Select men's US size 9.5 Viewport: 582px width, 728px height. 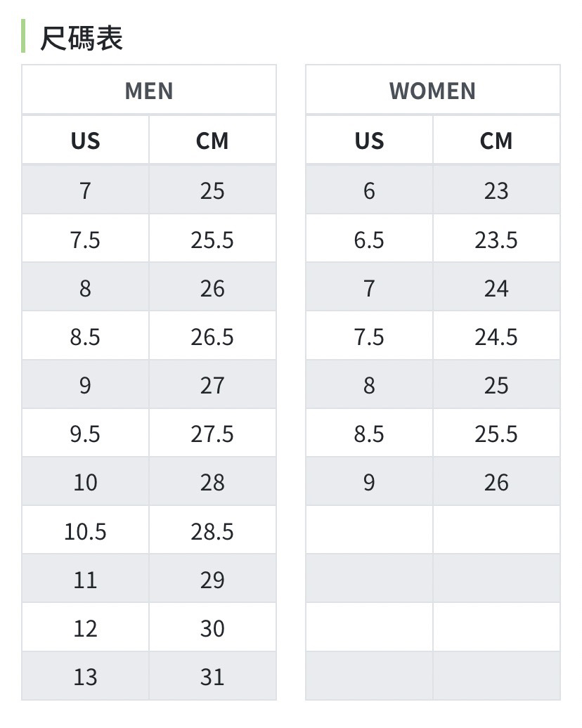point(85,434)
